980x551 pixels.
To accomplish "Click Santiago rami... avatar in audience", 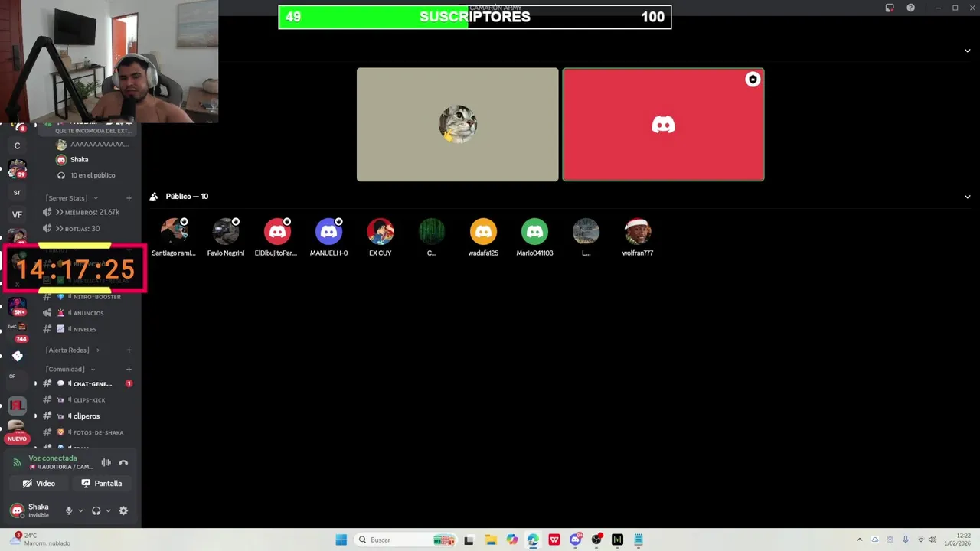I will pos(175,231).
